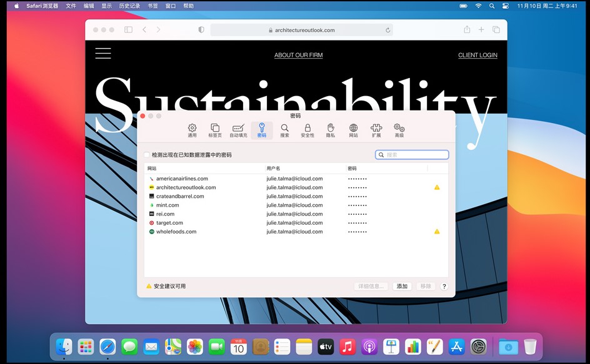Open Photos app in the Dock
Viewport: 590px width, 364px height.
(195, 347)
